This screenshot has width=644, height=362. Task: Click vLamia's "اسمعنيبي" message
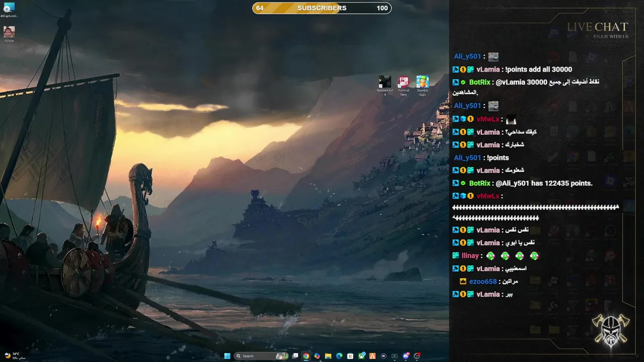pyautogui.click(x=516, y=269)
